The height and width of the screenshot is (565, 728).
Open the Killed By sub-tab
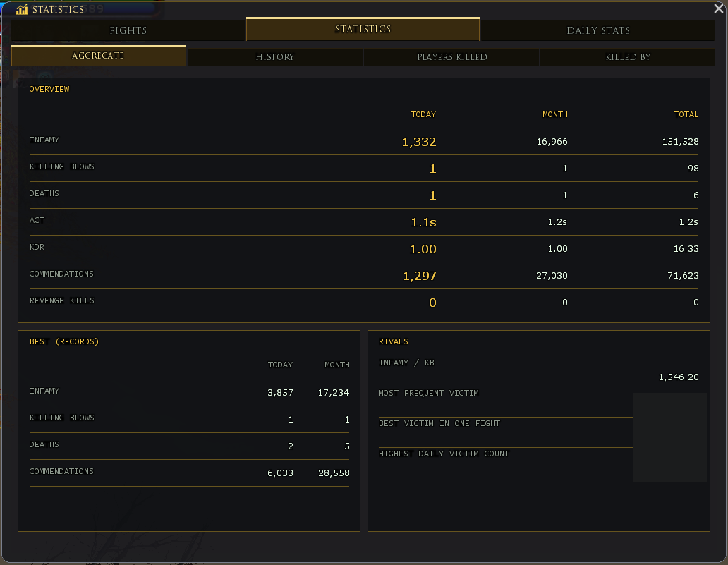coord(628,57)
